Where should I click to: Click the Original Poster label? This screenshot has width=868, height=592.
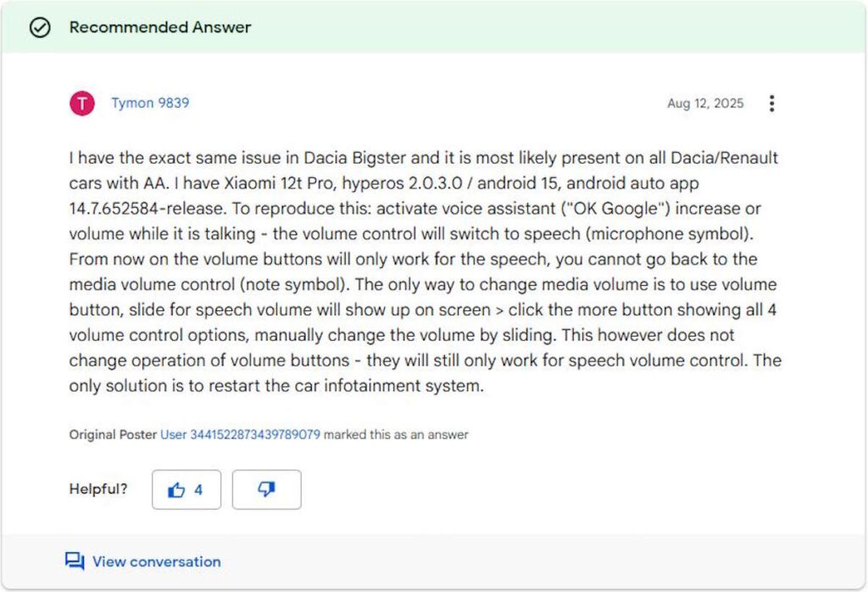tap(113, 434)
